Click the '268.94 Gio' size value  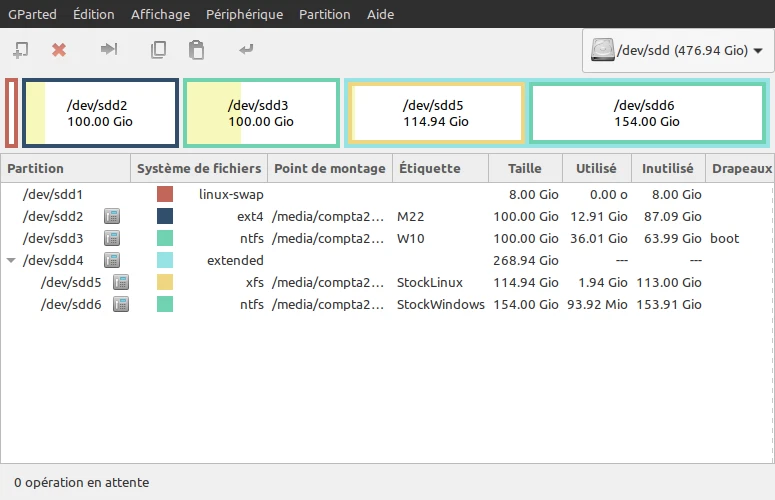[526, 260]
